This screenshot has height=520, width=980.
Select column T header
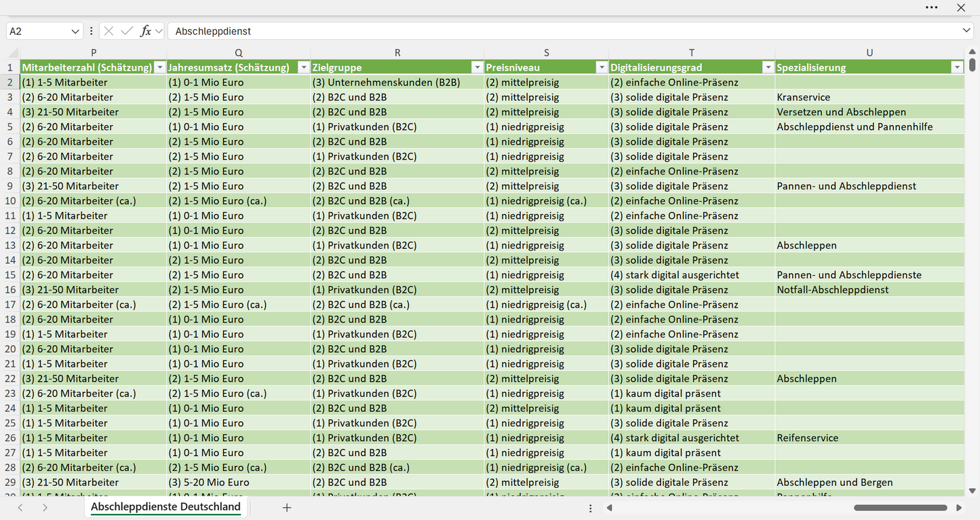pyautogui.click(x=692, y=52)
